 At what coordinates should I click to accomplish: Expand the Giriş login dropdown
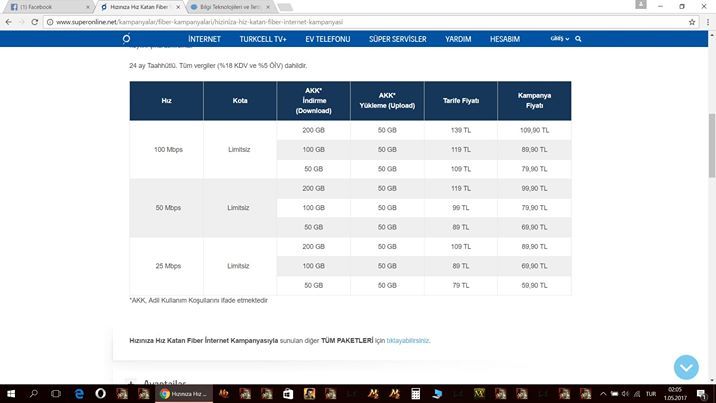(559, 39)
